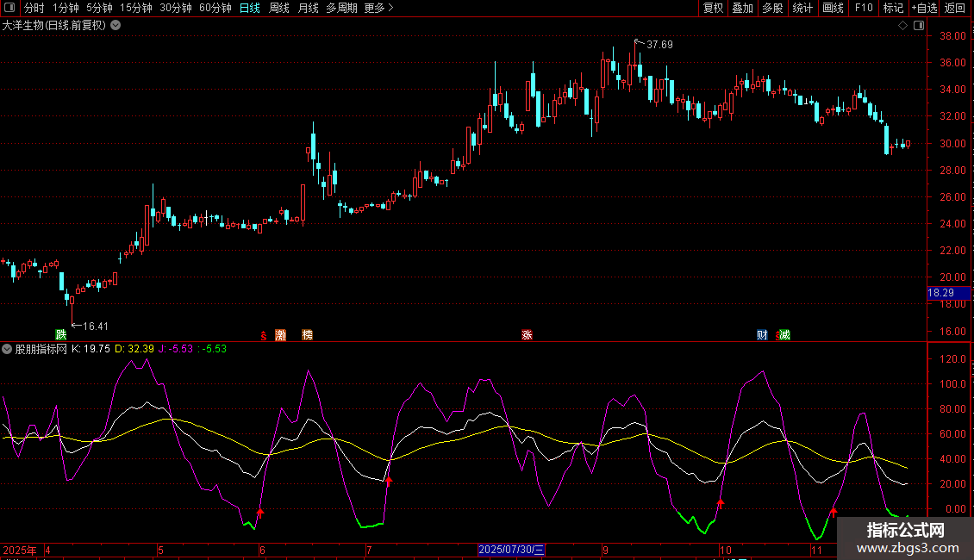974x560 pixels.
Task: Click the green 跌 event marker
Action: coord(60,334)
